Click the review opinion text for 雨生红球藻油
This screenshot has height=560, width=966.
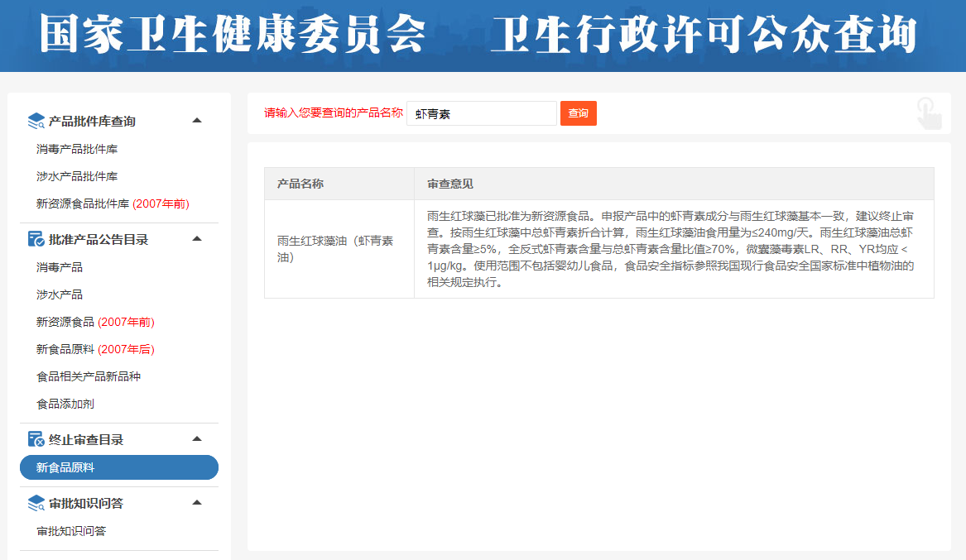pyautogui.click(x=670, y=249)
